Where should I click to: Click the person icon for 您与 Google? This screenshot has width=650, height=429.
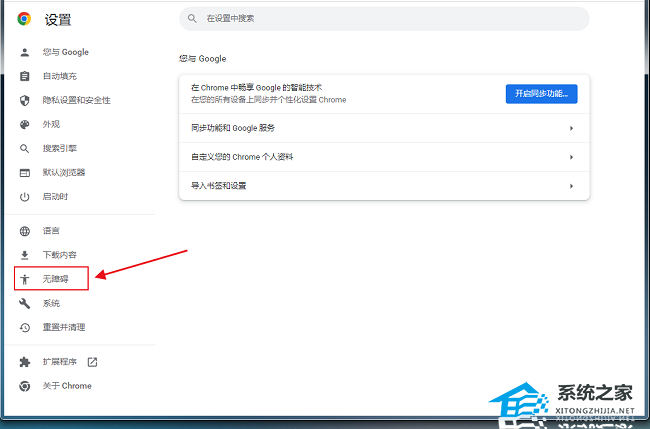(x=25, y=52)
